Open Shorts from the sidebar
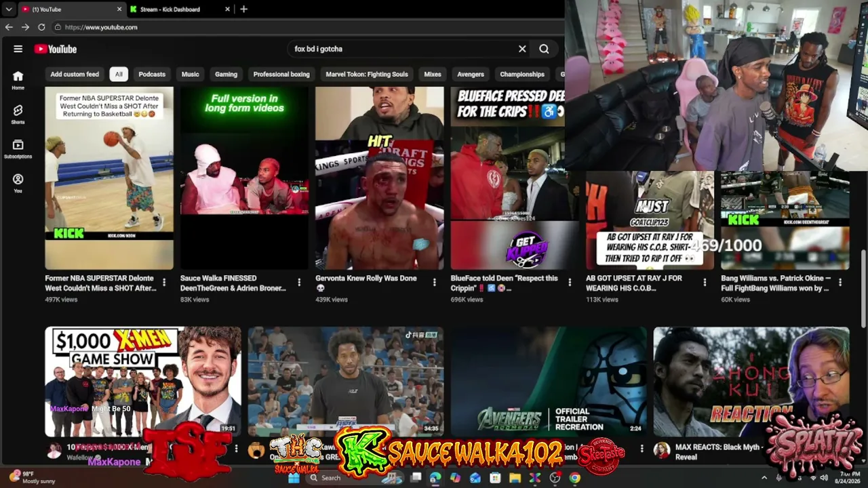The width and height of the screenshot is (868, 488). click(x=18, y=114)
